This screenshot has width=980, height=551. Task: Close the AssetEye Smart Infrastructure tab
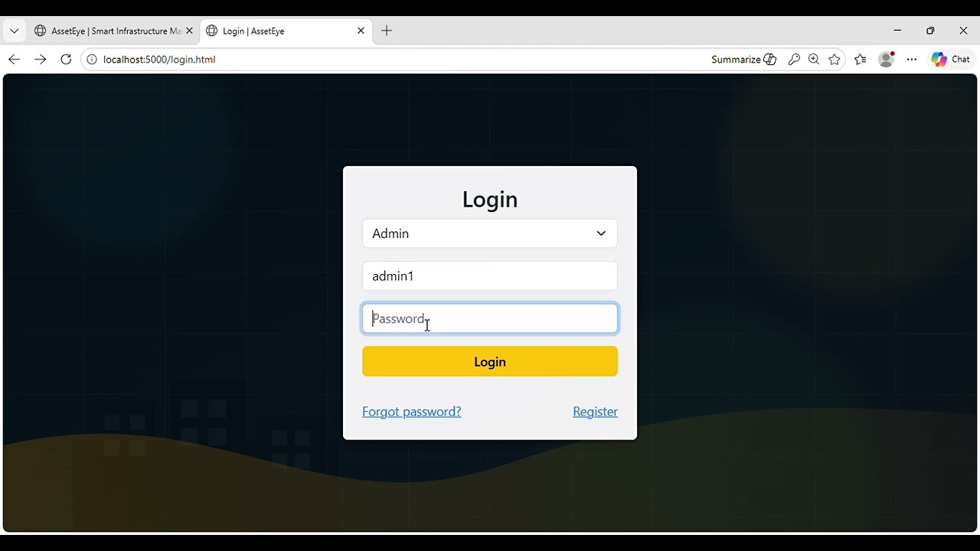click(x=189, y=31)
